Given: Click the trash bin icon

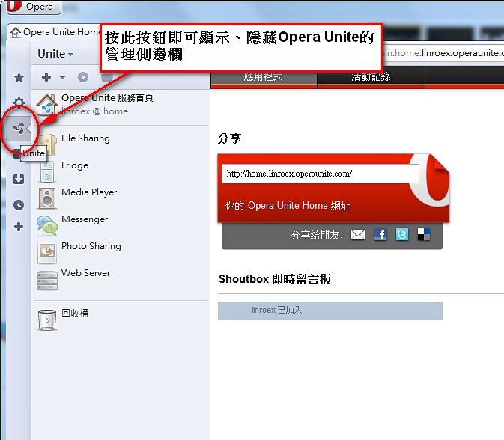Looking at the screenshot, I should (47, 320).
